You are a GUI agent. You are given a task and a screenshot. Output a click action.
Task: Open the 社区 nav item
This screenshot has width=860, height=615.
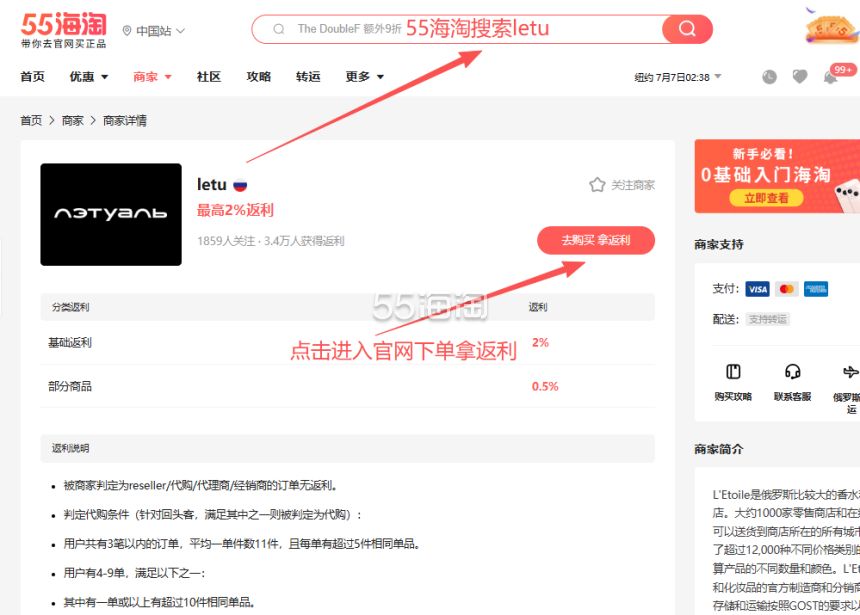click(208, 77)
